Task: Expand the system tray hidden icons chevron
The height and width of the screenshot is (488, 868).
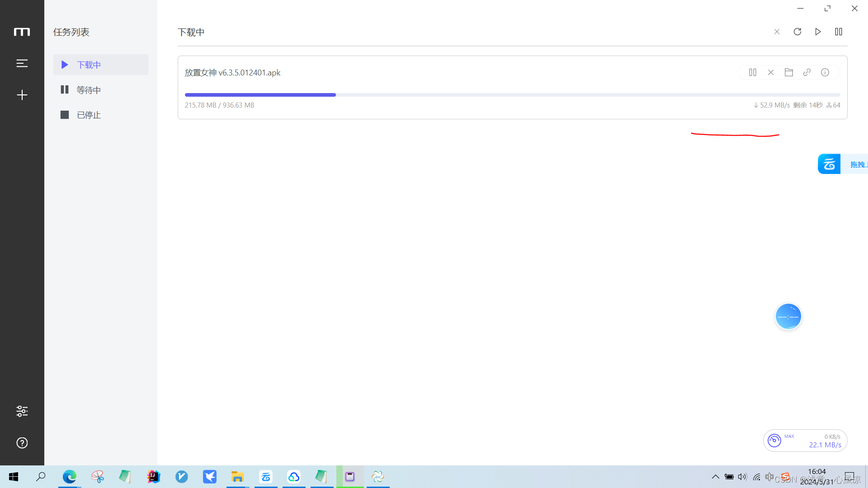Action: (x=715, y=477)
